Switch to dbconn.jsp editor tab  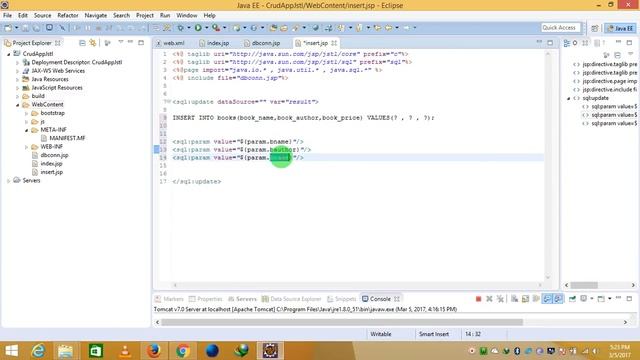262,43
